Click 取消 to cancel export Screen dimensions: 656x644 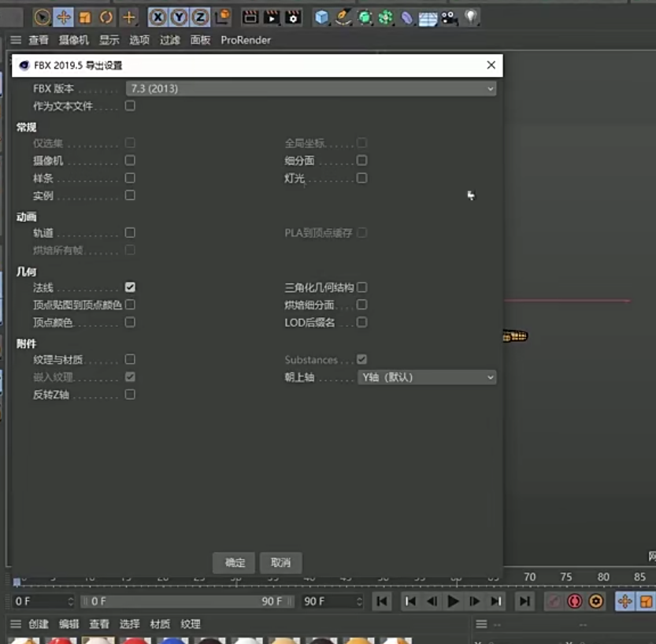[x=280, y=562]
